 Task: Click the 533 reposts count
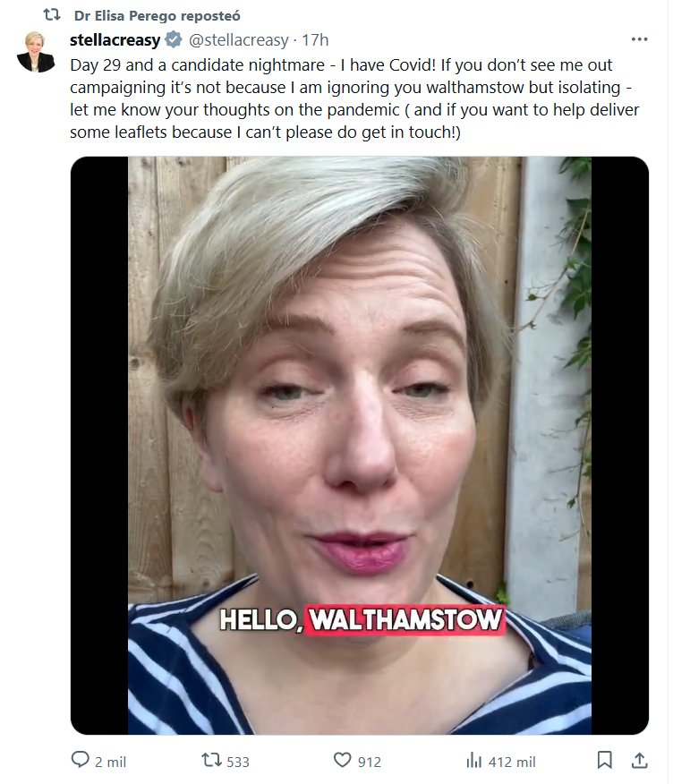tap(237, 762)
